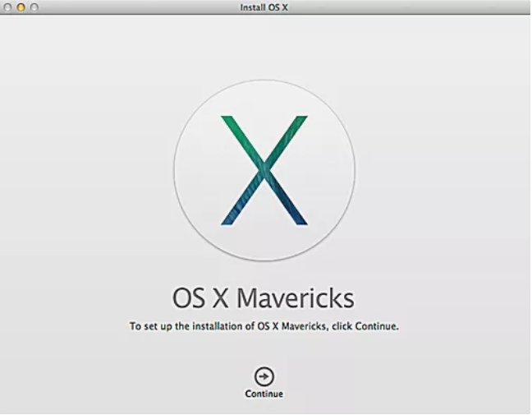
Task: Click the yellow minimize window button
Action: click(21, 7)
